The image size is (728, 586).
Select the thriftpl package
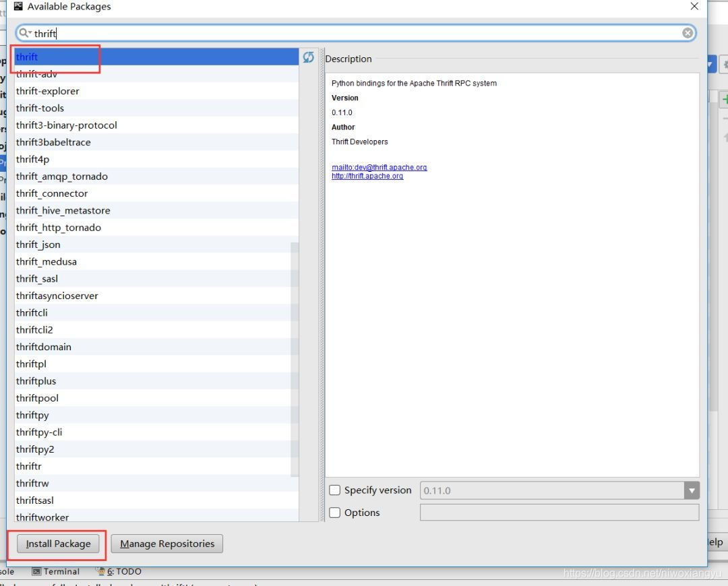156,364
